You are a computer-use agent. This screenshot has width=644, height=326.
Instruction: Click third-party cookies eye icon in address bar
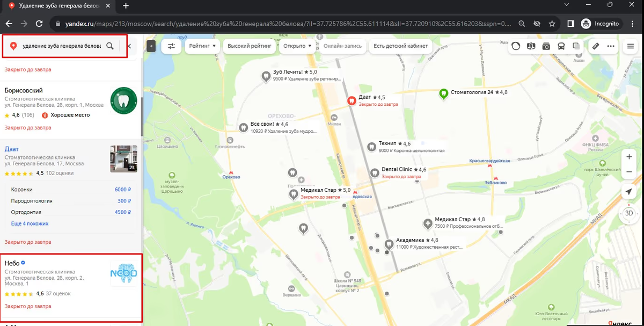coord(537,24)
